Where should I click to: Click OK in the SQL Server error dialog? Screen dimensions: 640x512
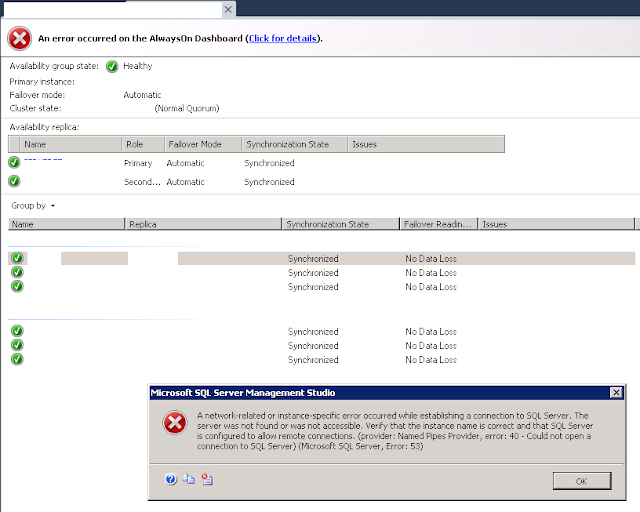click(582, 481)
